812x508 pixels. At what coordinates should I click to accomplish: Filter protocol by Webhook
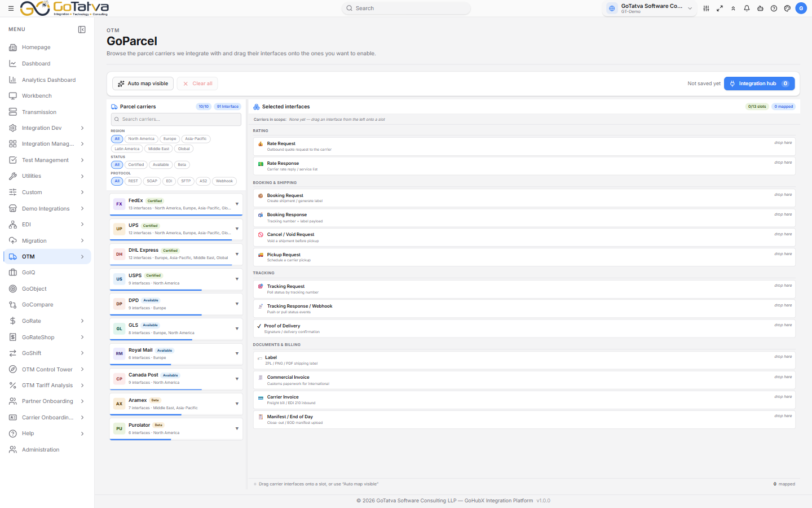point(224,181)
